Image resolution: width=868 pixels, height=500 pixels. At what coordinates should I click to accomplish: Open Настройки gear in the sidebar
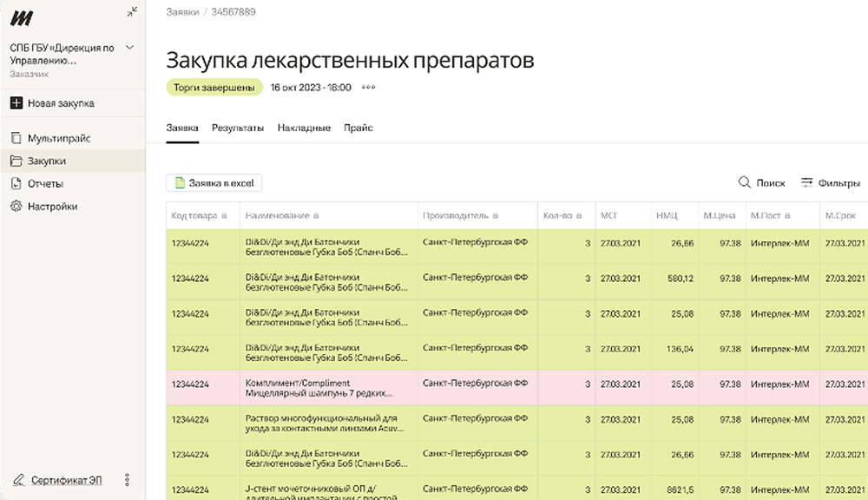(x=16, y=207)
